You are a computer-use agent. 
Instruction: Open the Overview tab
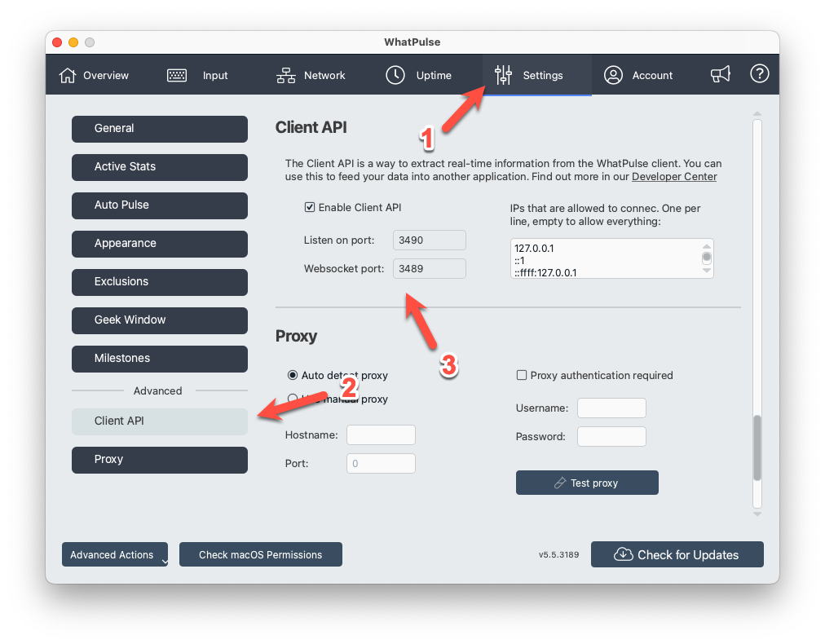(x=94, y=75)
